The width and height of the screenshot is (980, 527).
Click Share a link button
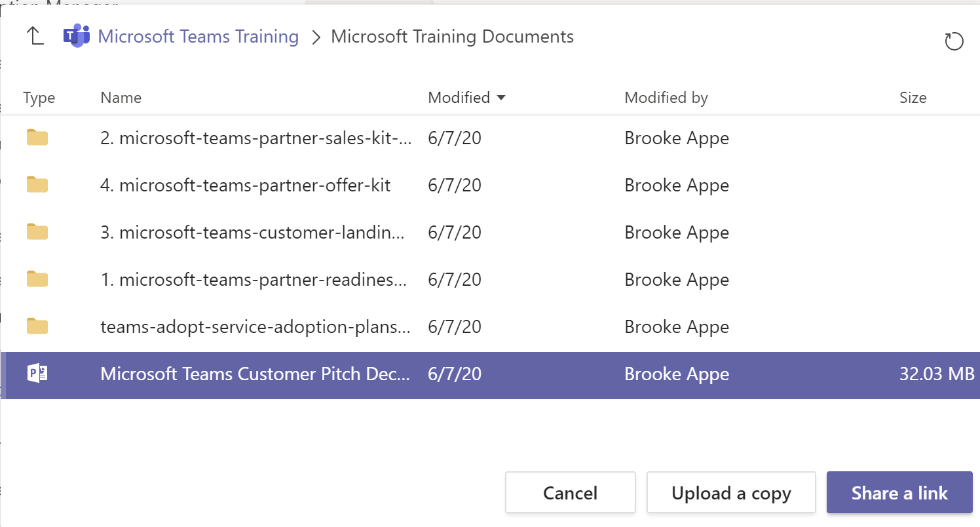tap(899, 492)
